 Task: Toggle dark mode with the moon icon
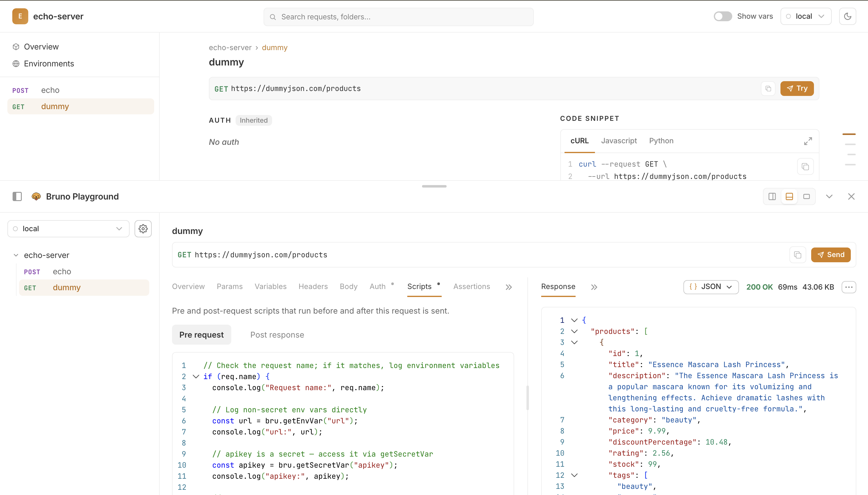tap(848, 16)
